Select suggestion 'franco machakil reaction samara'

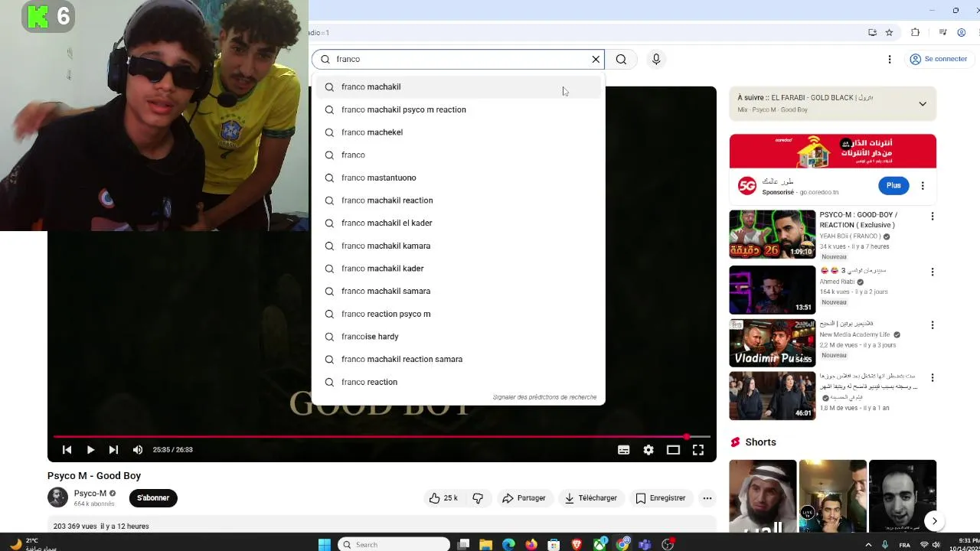tap(458, 359)
